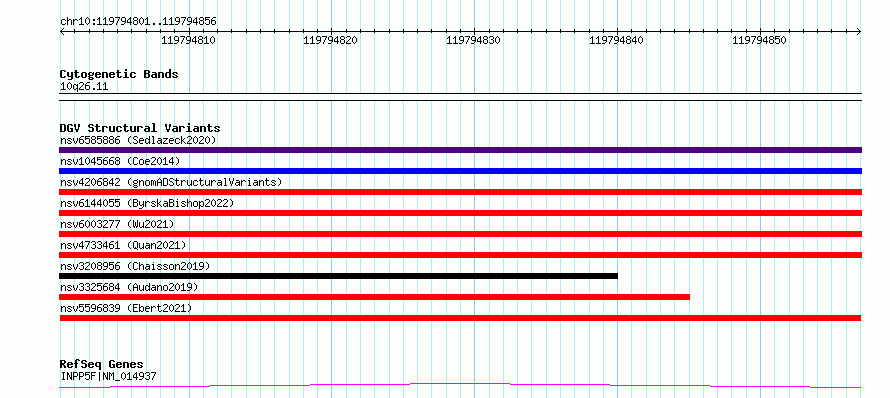
Task: Click the red bar under nsv4206842
Action: pos(460,192)
